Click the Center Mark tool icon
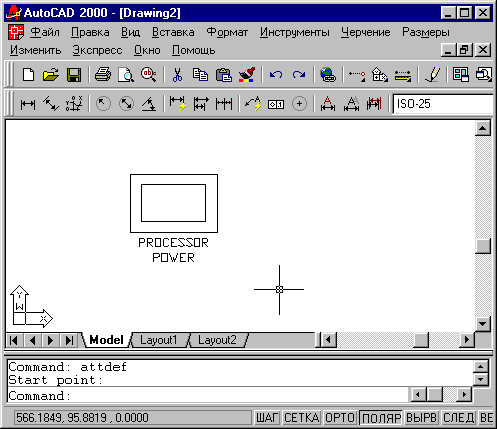This screenshot has height=429, width=497. [299, 104]
